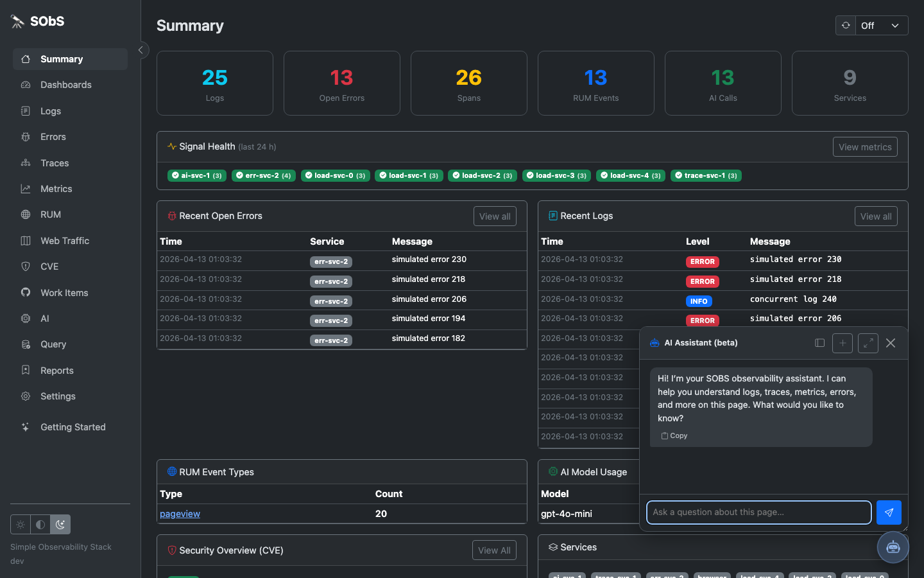The width and height of the screenshot is (924, 578).
Task: Click View all in Recent Logs
Action: point(876,216)
